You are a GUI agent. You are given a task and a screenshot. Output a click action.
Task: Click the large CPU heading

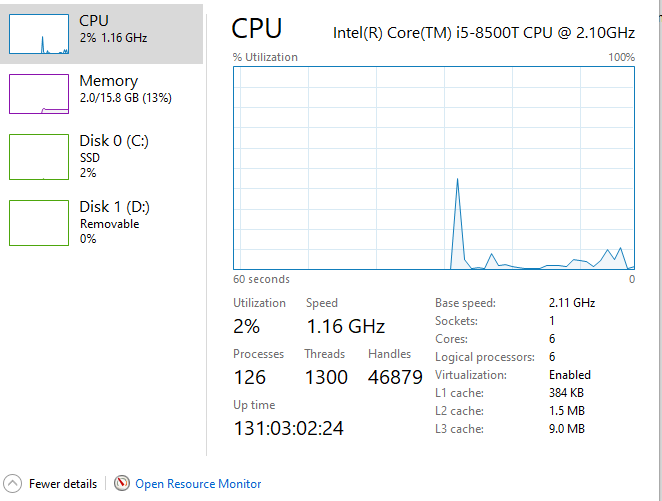(x=257, y=28)
